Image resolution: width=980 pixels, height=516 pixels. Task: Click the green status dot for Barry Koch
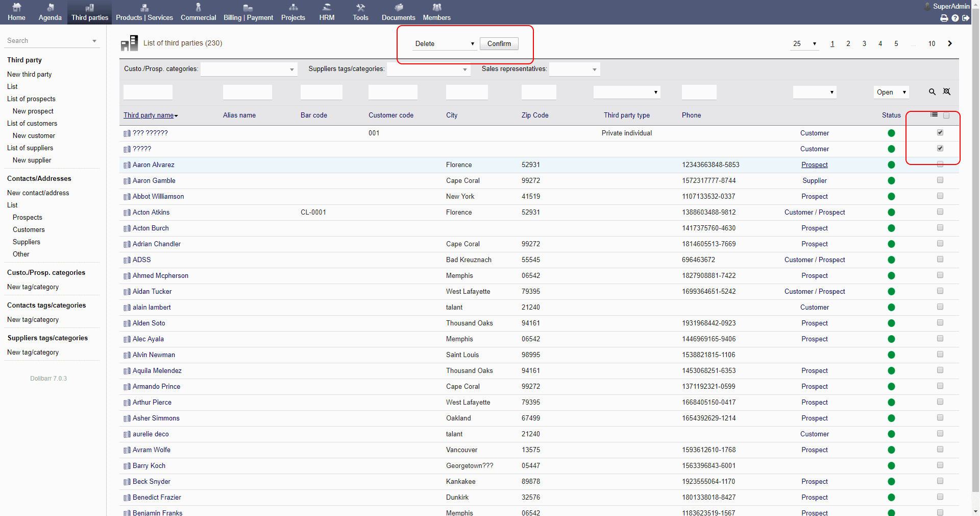(891, 466)
